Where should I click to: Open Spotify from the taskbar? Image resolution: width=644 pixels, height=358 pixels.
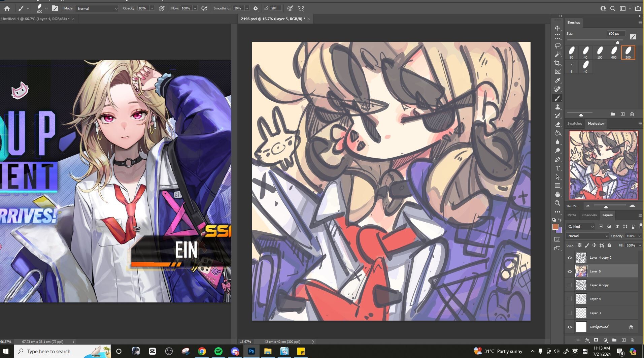218,351
